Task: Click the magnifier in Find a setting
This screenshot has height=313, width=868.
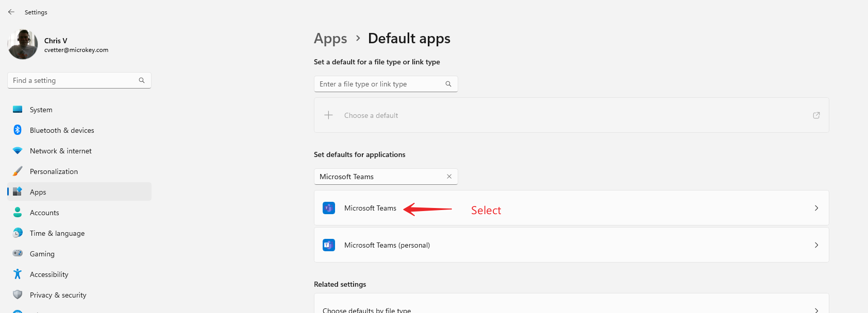Action: coord(142,80)
